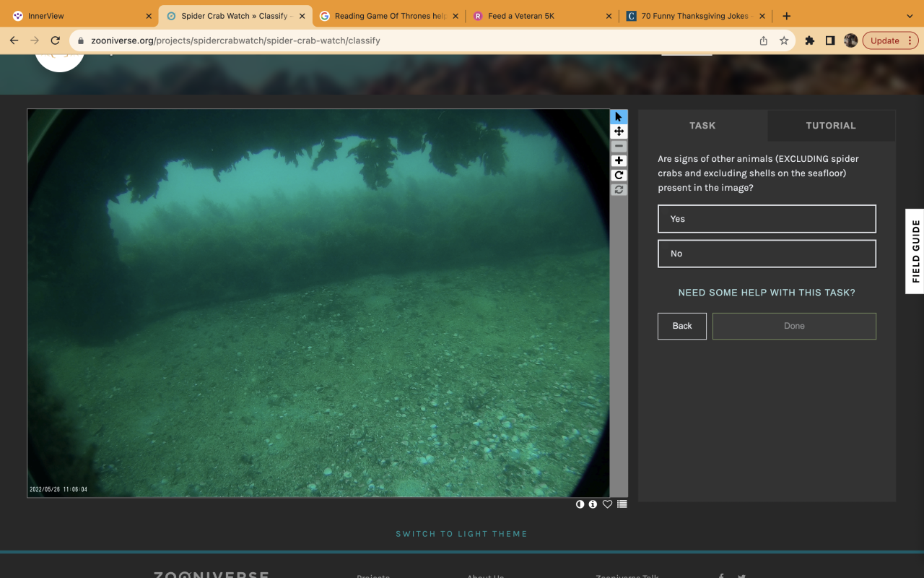924x578 pixels.
Task: Expand the tab search dropdown
Action: tap(910, 16)
